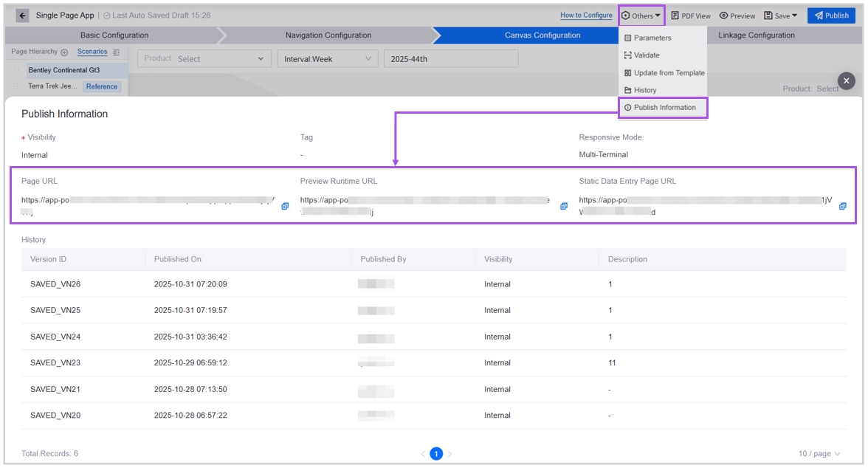Copy the Static Data Entry Page URL

(843, 206)
